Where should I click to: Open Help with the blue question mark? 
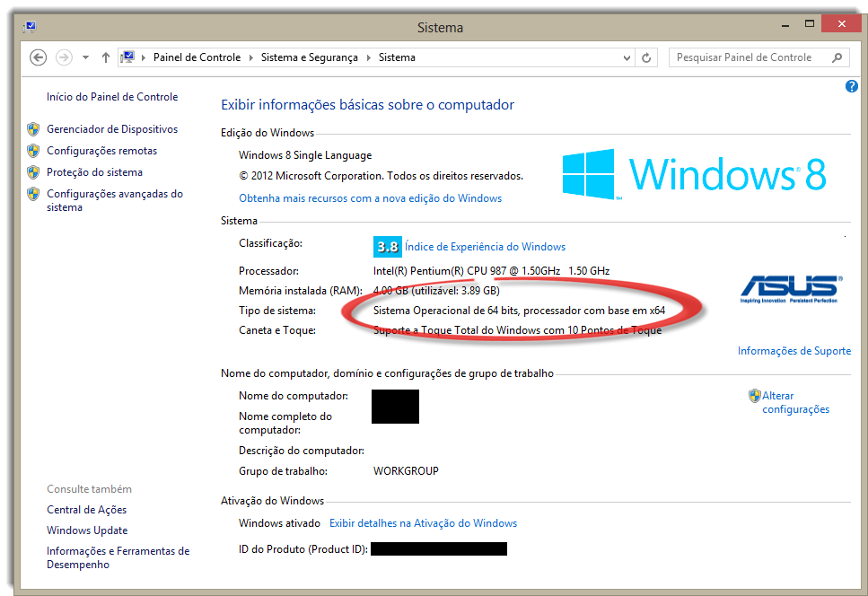point(851,86)
